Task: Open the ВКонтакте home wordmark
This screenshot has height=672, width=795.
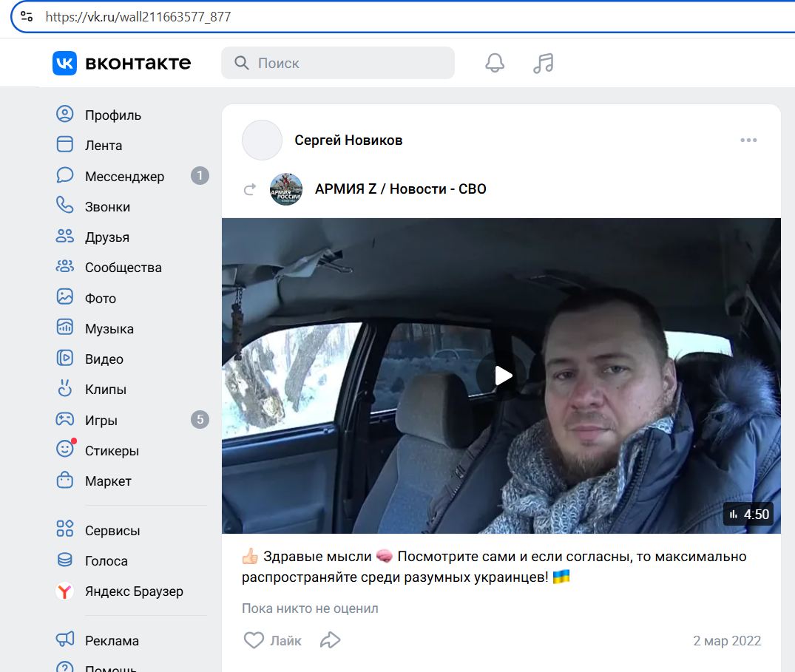Action: pos(138,63)
